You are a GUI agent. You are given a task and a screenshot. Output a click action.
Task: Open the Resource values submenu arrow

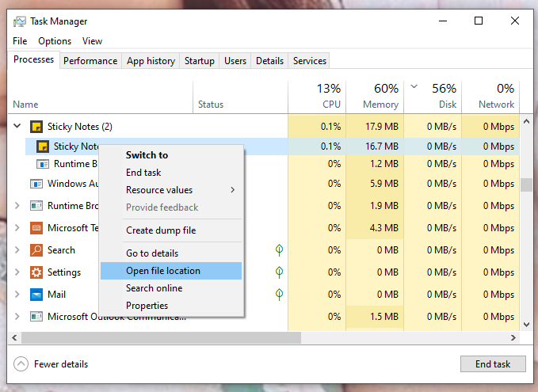(233, 189)
